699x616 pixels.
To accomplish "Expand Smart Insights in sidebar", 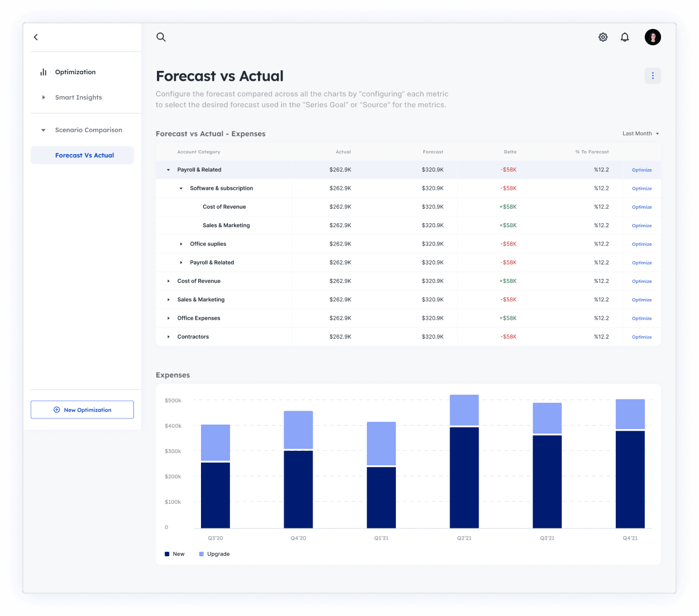I will click(44, 97).
